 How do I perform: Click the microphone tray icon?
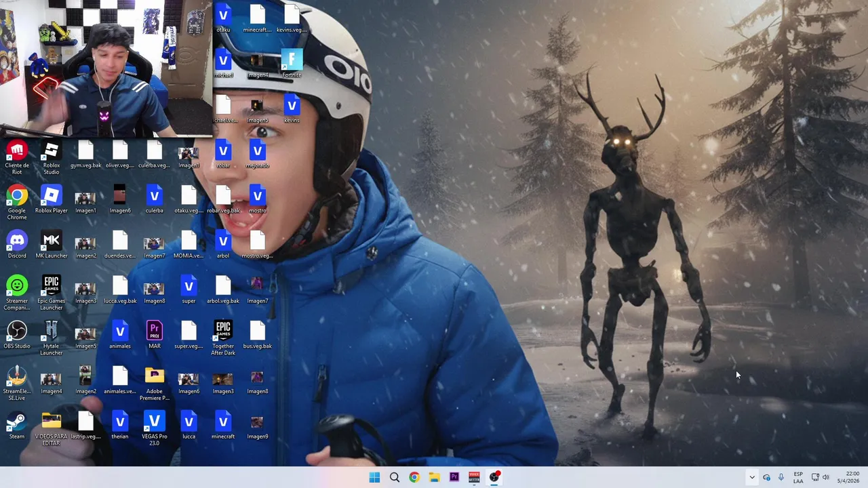pyautogui.click(x=781, y=477)
